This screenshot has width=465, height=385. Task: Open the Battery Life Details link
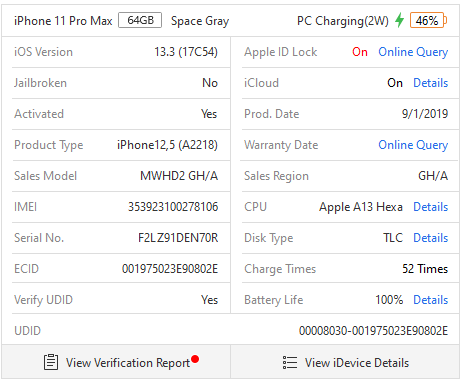coord(430,300)
